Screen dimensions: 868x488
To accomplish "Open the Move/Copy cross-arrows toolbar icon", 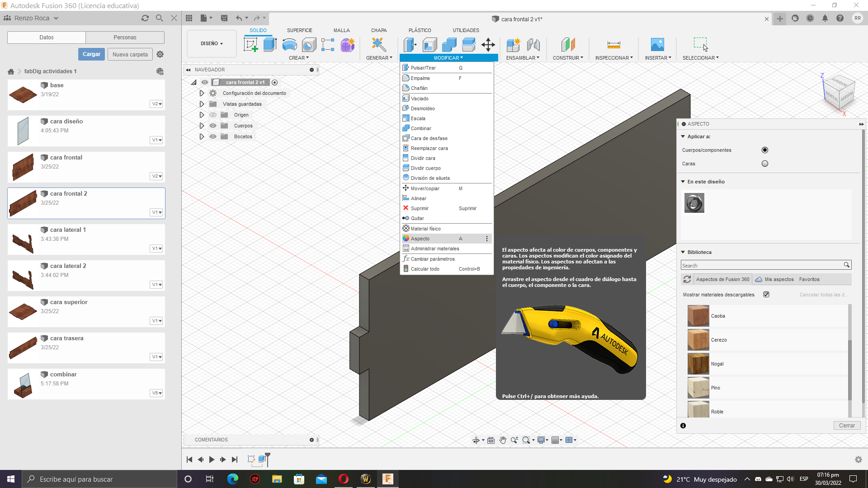I will pos(488,44).
